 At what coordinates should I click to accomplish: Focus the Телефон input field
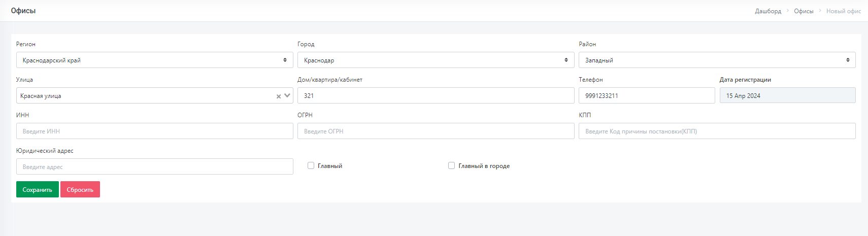(647, 95)
